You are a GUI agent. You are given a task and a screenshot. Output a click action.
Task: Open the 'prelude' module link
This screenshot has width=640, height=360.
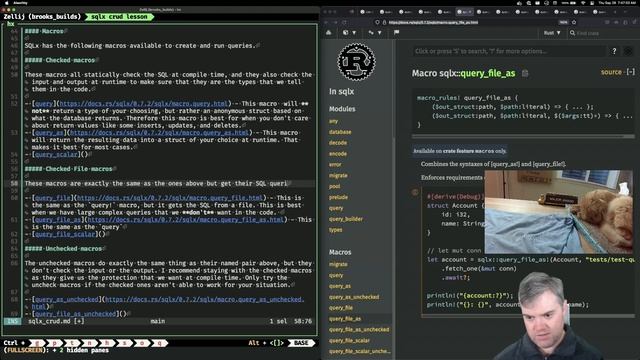338,197
